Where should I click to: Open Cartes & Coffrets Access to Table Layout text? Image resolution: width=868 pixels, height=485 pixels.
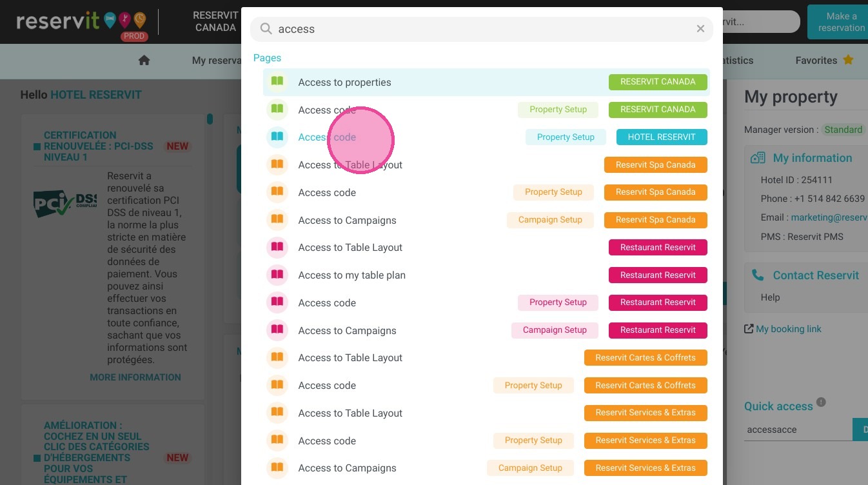pyautogui.click(x=350, y=357)
